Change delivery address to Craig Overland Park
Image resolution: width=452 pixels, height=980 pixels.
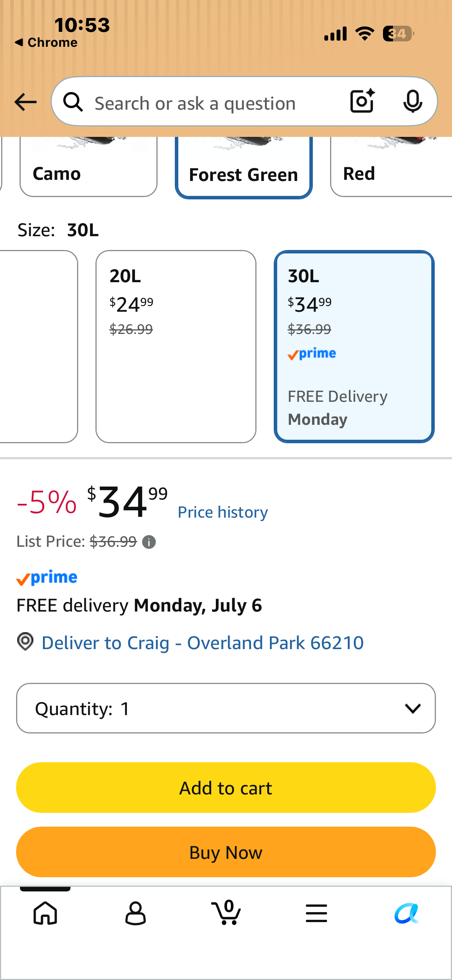(x=202, y=643)
